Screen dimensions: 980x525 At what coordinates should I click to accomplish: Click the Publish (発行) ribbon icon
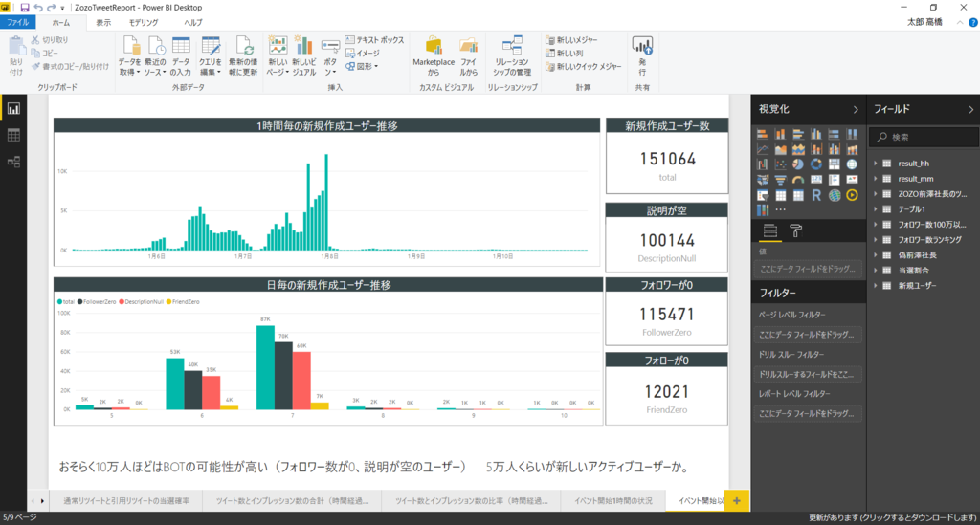point(642,55)
